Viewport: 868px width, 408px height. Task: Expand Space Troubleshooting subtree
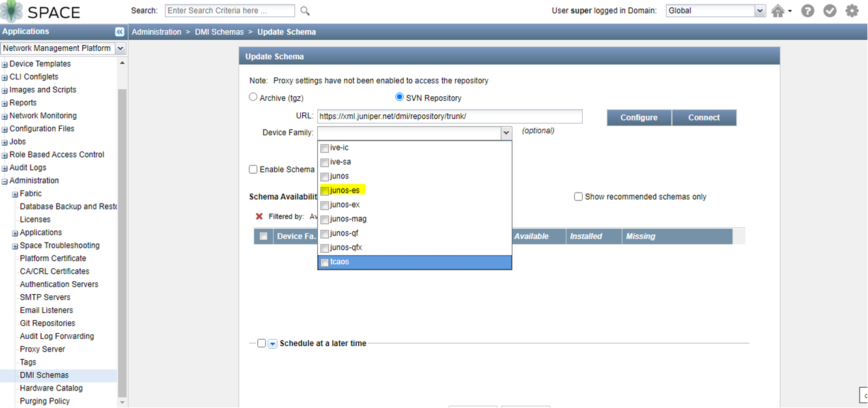click(x=15, y=247)
